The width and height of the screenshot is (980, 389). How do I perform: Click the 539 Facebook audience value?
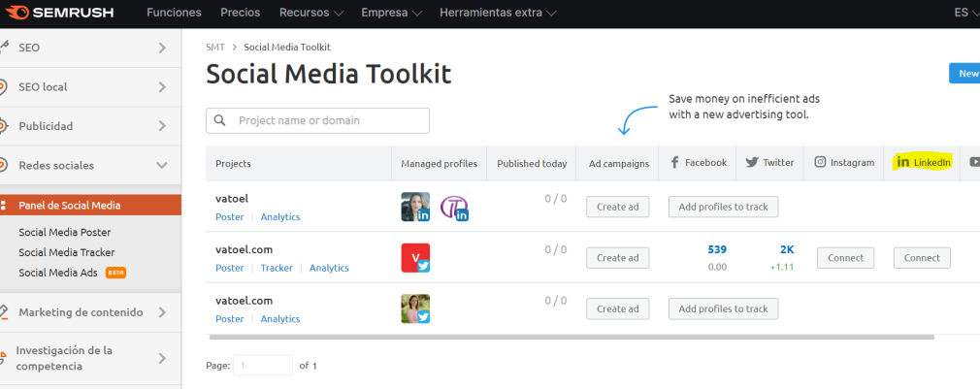click(717, 249)
